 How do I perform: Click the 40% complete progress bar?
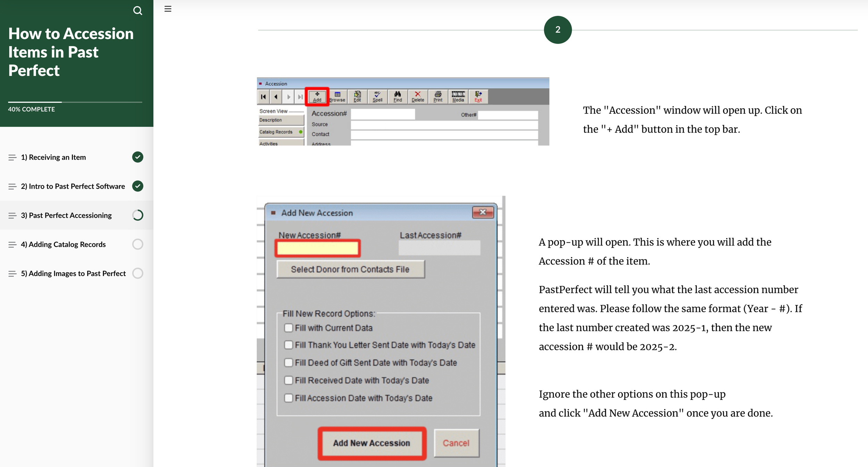tap(75, 102)
